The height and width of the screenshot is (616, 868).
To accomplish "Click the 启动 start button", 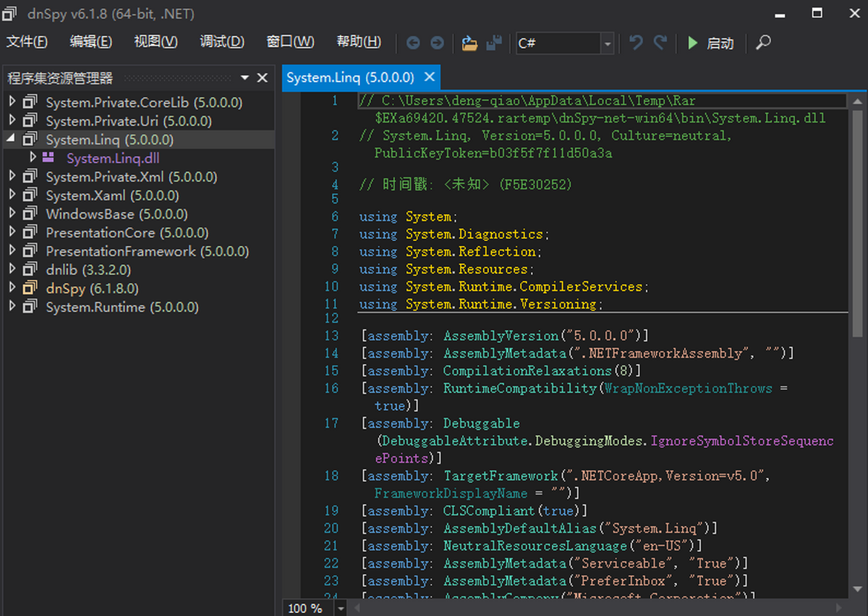I will click(x=710, y=43).
